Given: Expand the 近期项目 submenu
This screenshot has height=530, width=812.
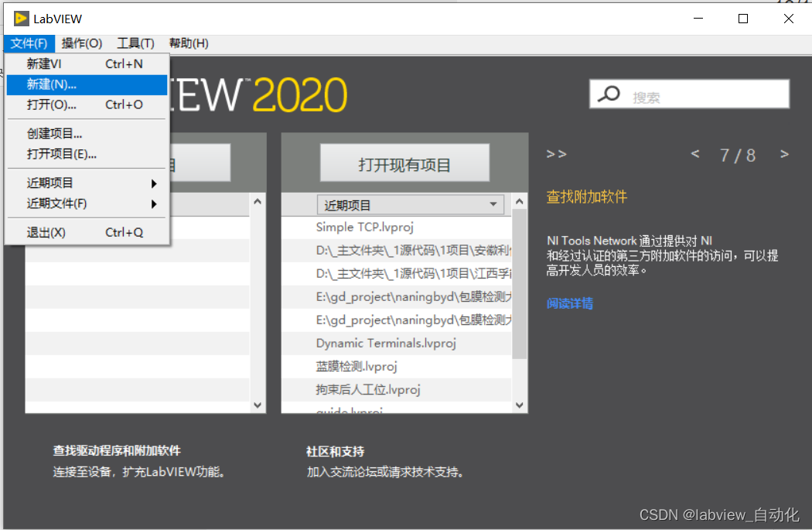Looking at the screenshot, I should click(x=87, y=183).
